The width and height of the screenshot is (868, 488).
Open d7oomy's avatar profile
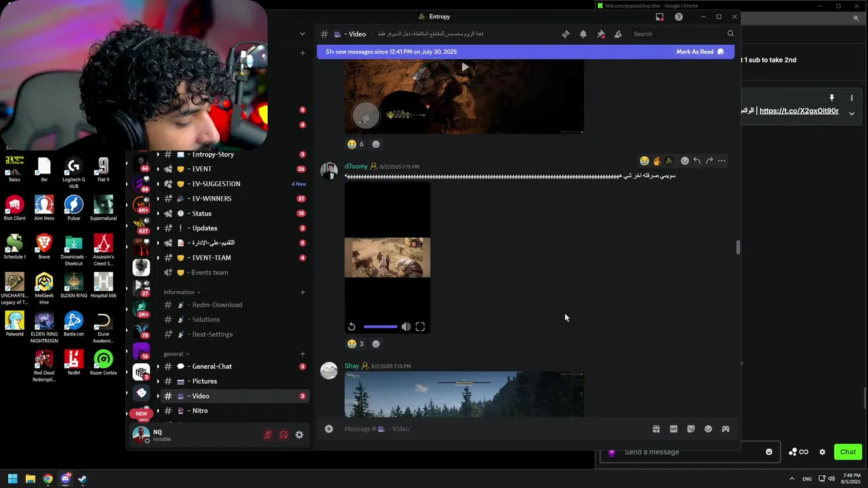pos(329,171)
